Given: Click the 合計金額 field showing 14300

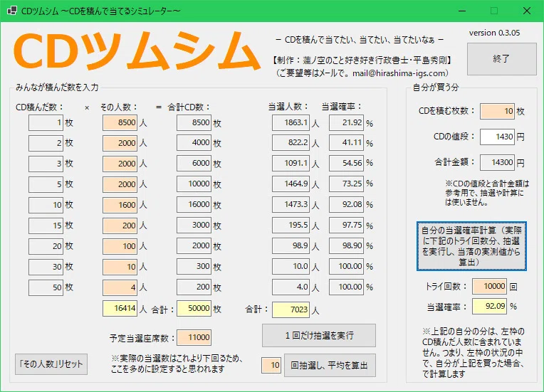Looking at the screenshot, I should pyautogui.click(x=497, y=162).
